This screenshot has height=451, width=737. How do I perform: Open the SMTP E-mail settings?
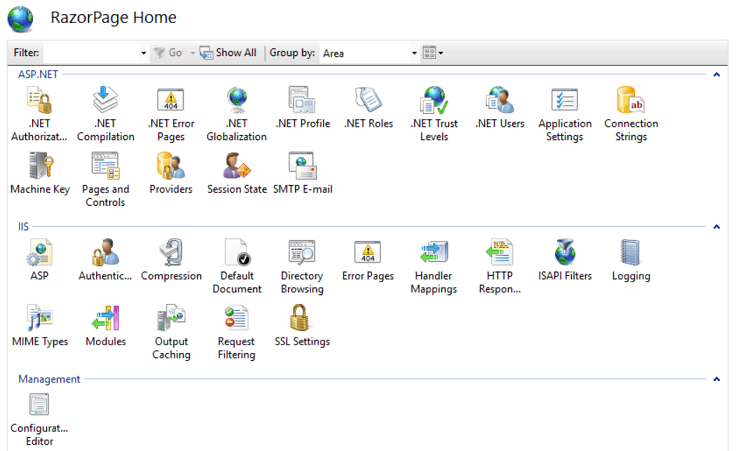302,167
